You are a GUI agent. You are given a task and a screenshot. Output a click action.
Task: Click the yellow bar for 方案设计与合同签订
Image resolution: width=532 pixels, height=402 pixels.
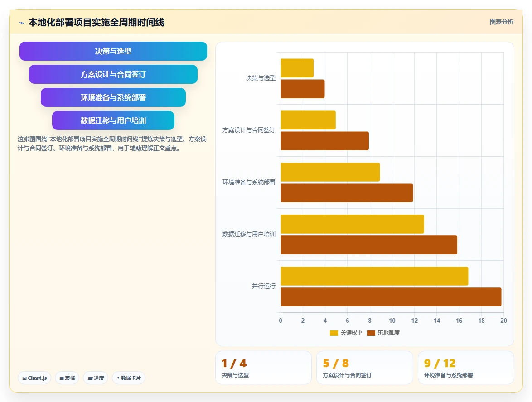(x=308, y=120)
